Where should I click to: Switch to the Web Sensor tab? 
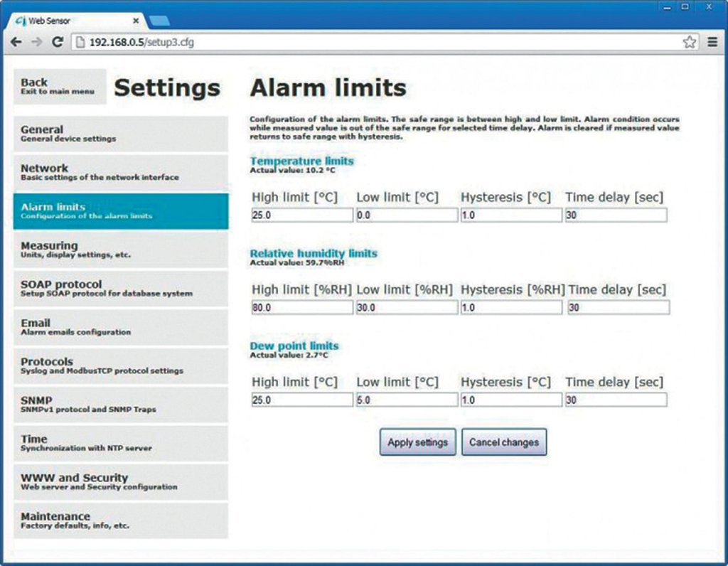tap(71, 21)
